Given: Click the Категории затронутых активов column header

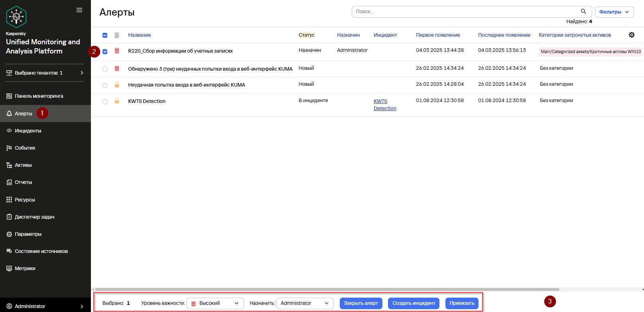Looking at the screenshot, I should pyautogui.click(x=575, y=35).
